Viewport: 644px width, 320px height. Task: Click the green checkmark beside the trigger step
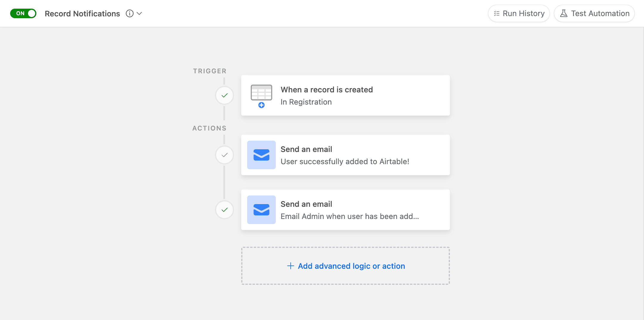coord(225,95)
